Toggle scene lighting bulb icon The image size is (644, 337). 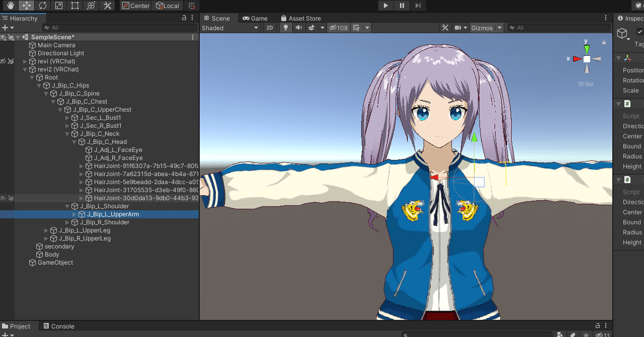click(286, 28)
